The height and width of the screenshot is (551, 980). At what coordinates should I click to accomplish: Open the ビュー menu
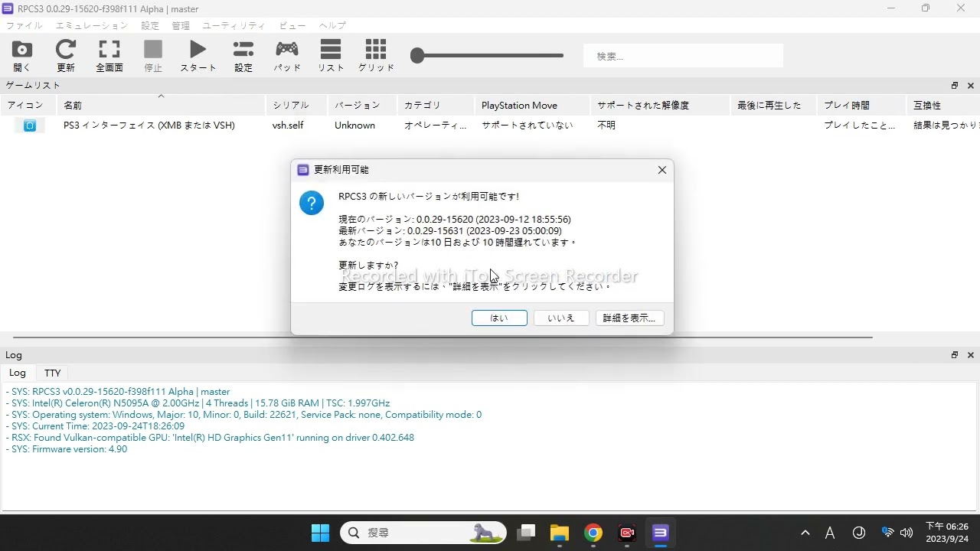point(292,25)
